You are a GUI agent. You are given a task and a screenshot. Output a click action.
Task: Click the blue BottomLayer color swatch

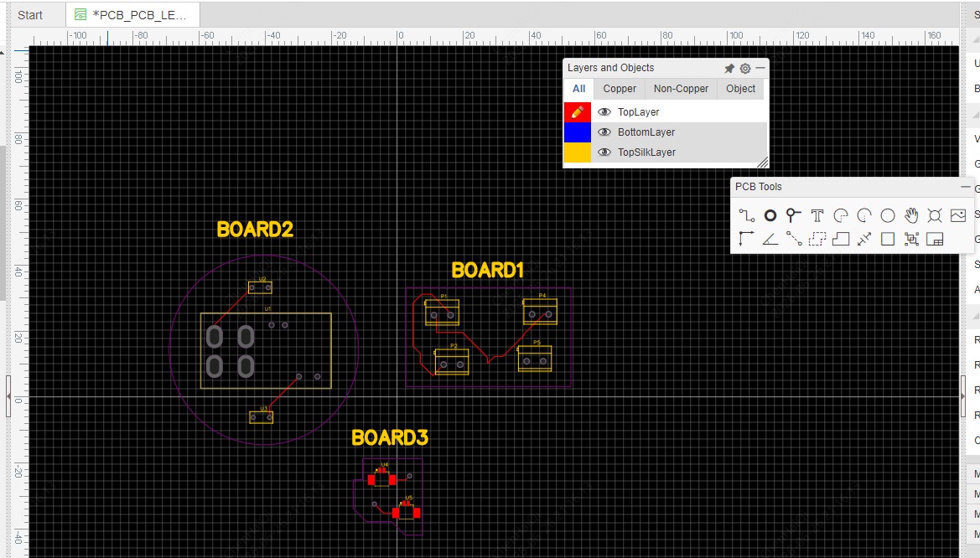pos(578,132)
